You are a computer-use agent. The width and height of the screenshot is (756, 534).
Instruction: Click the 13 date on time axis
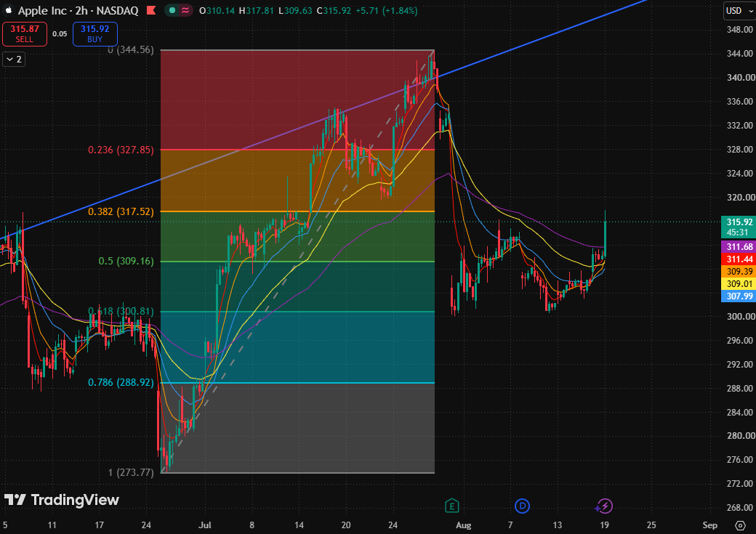pos(558,525)
